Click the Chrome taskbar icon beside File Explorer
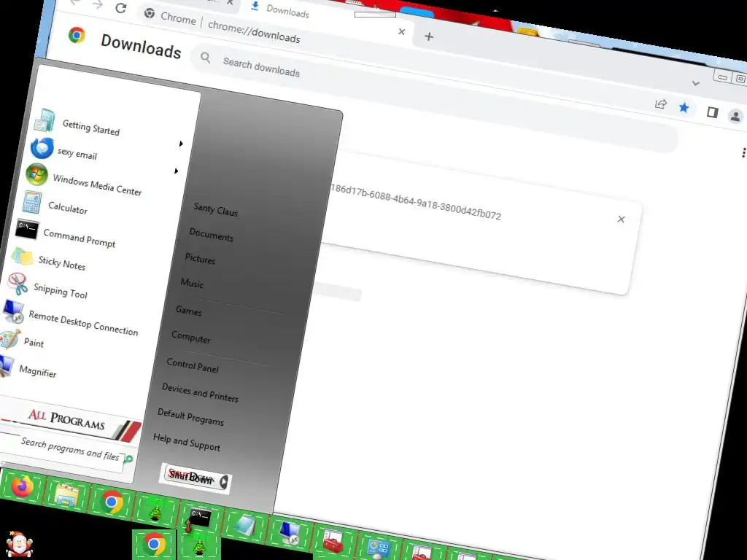This screenshot has width=747, height=560. coord(112,502)
